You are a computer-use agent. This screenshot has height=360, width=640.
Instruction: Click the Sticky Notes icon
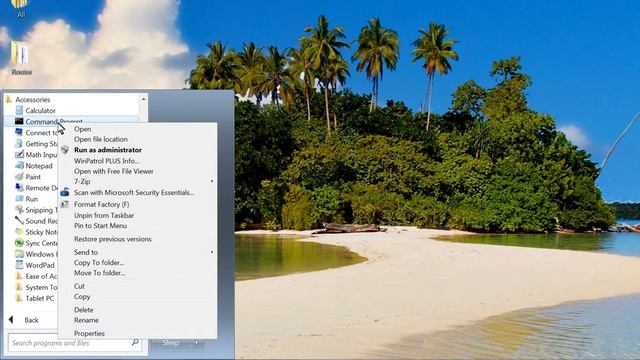[x=19, y=231]
